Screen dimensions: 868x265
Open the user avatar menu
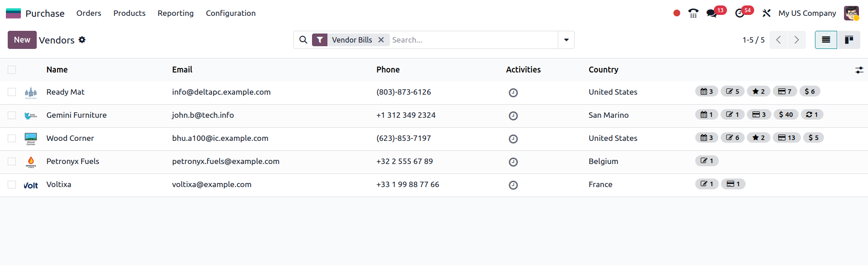[x=851, y=13]
